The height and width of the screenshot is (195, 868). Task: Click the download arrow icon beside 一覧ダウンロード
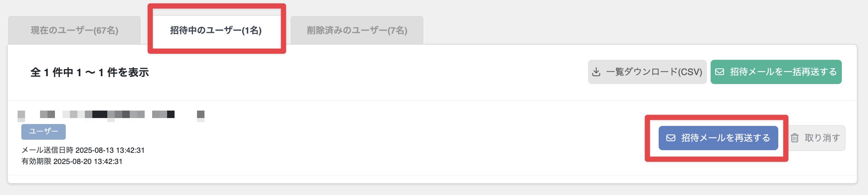tap(596, 72)
